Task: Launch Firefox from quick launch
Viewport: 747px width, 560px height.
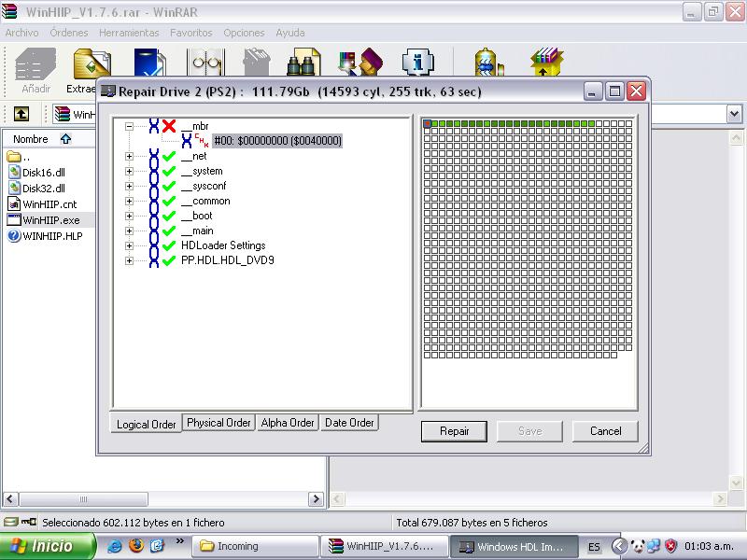Action: click(135, 545)
